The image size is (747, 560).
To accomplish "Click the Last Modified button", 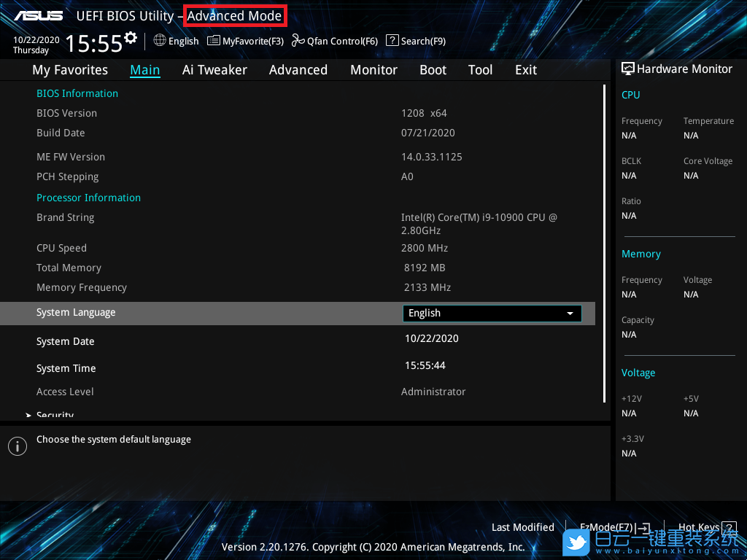I will coord(522,527).
